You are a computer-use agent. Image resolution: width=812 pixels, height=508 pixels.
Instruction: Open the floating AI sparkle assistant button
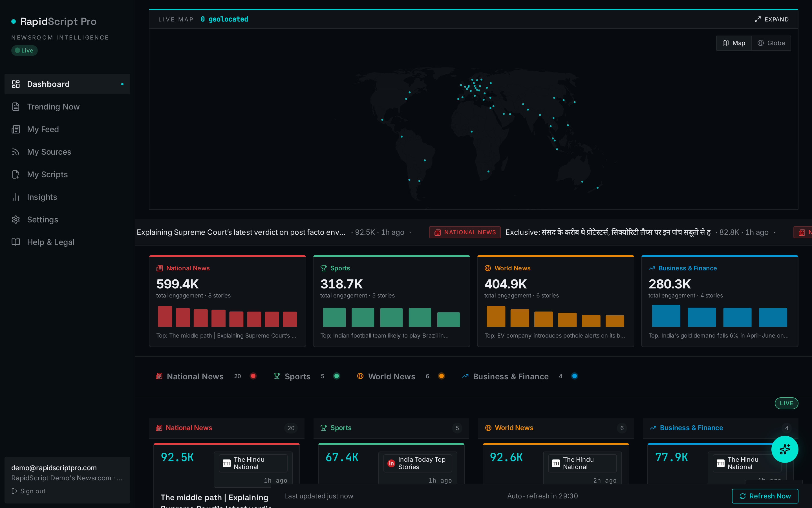[784, 449]
